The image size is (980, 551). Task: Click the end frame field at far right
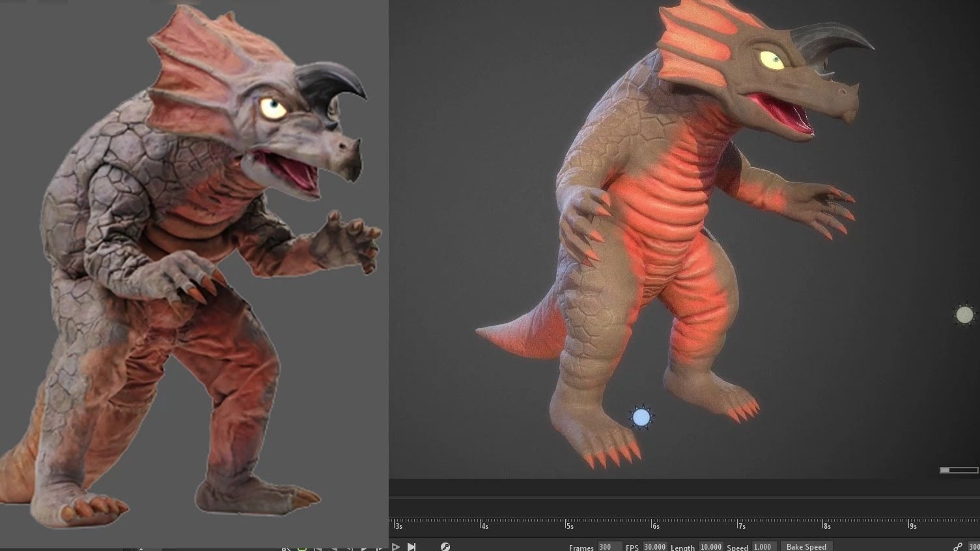[x=973, y=546]
